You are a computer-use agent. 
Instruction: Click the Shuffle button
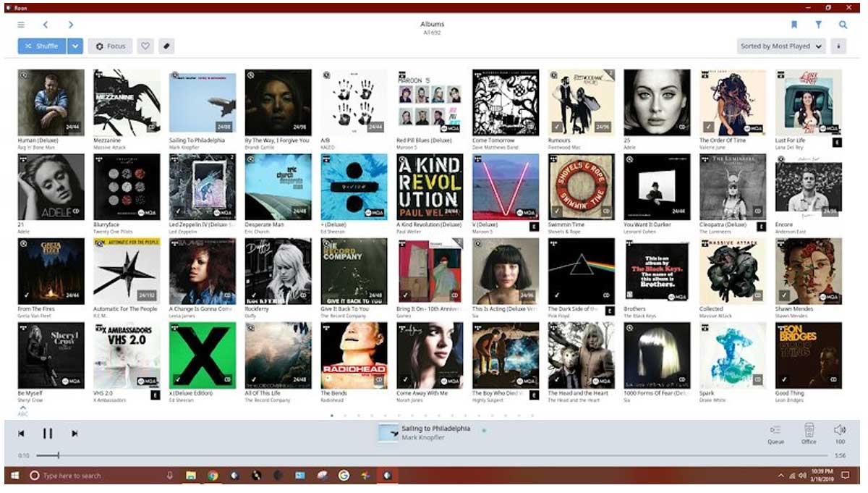[42, 46]
